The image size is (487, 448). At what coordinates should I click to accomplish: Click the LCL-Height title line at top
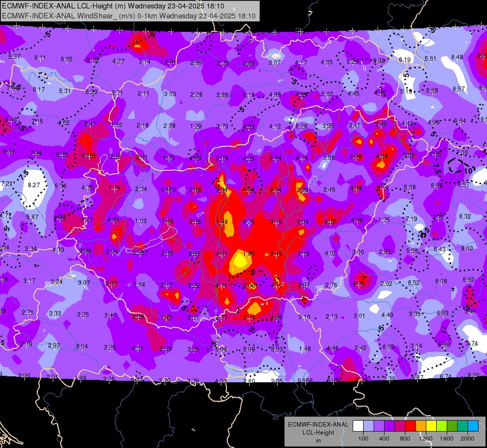tap(113, 6)
